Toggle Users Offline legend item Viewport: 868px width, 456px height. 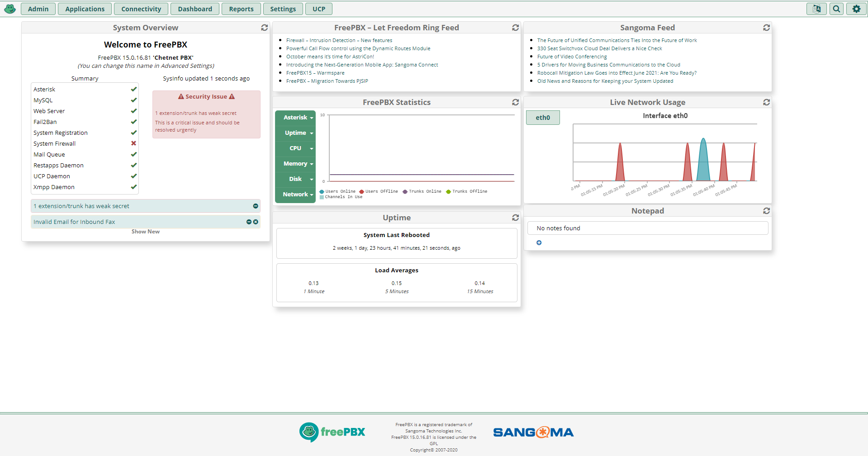click(x=379, y=191)
